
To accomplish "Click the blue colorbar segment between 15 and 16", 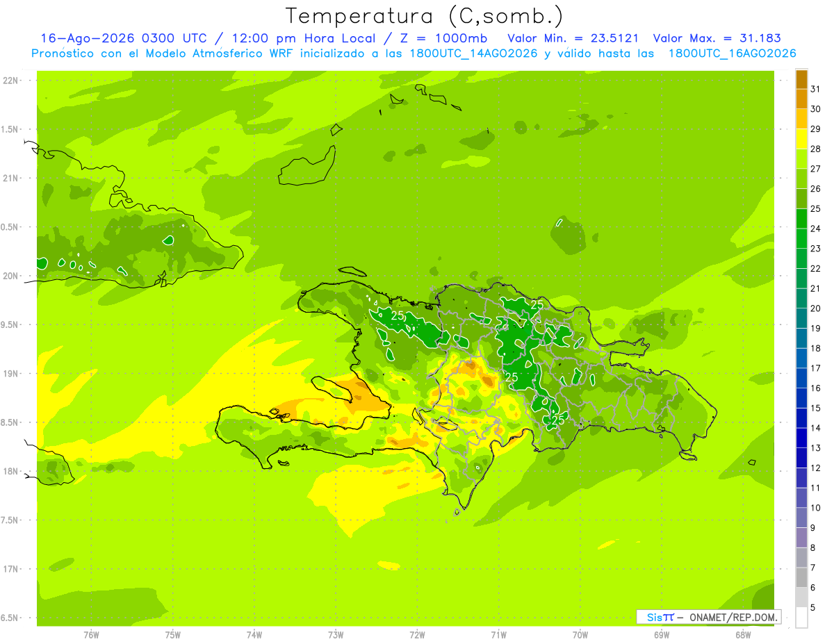I will [801, 398].
